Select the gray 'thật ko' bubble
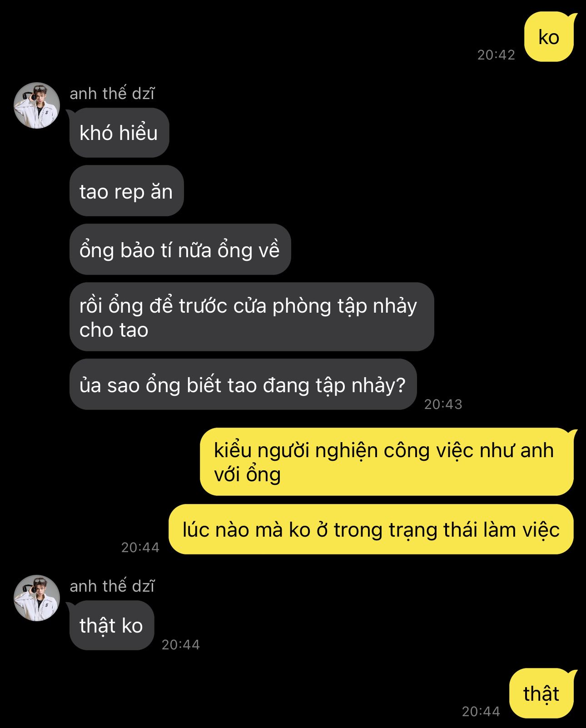Screen dimensions: 586x728 click(x=112, y=625)
